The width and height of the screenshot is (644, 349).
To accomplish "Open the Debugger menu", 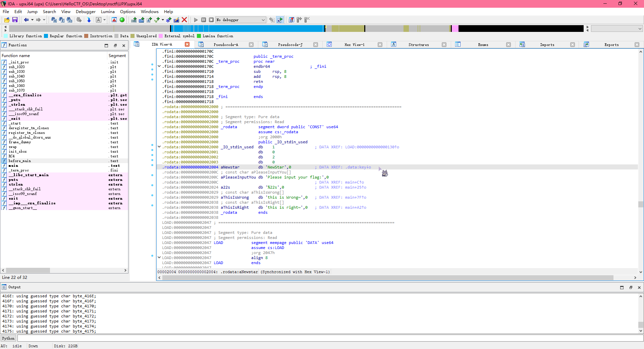I will [x=86, y=11].
